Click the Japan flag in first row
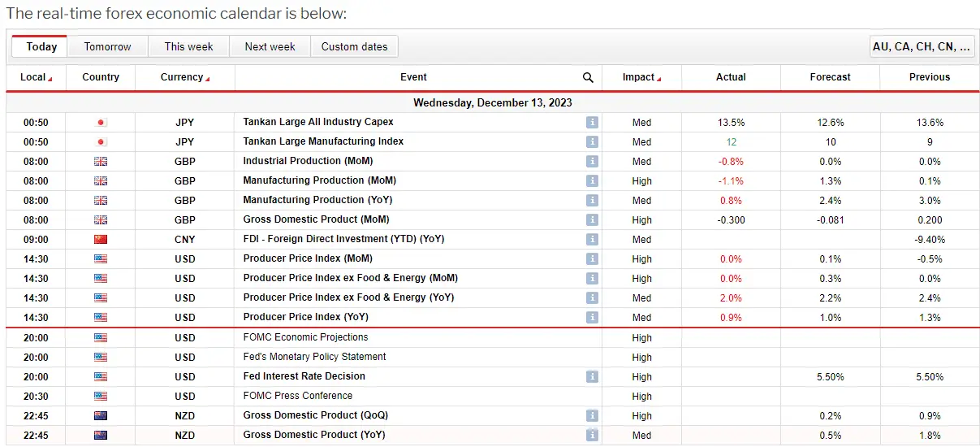Viewport: 980px width, 447px height. coord(101,123)
